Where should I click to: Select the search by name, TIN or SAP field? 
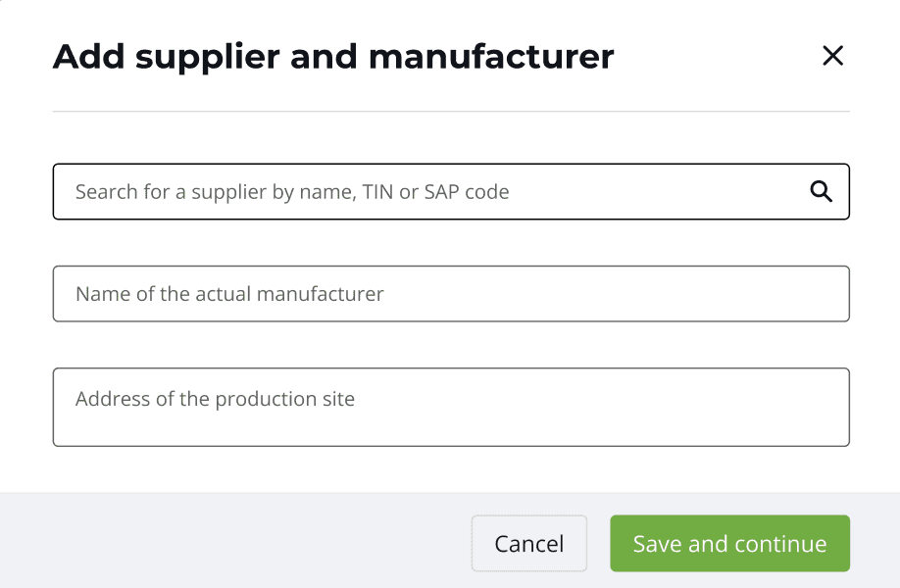coord(431,191)
